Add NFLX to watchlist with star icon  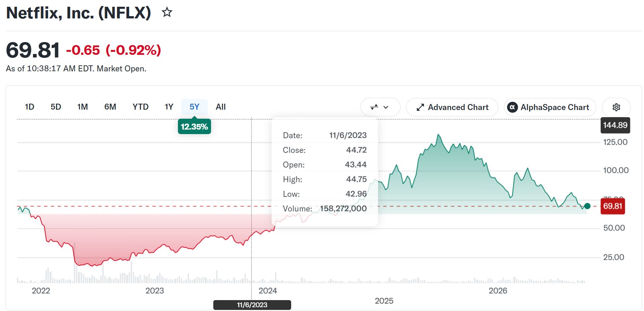(167, 12)
